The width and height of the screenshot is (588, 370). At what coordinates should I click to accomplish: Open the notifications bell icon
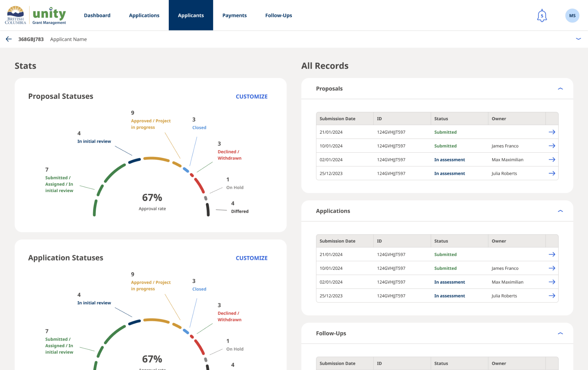pos(542,16)
